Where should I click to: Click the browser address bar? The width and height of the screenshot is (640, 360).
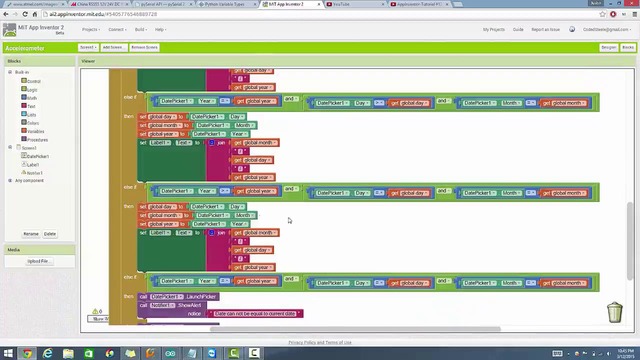[318, 14]
